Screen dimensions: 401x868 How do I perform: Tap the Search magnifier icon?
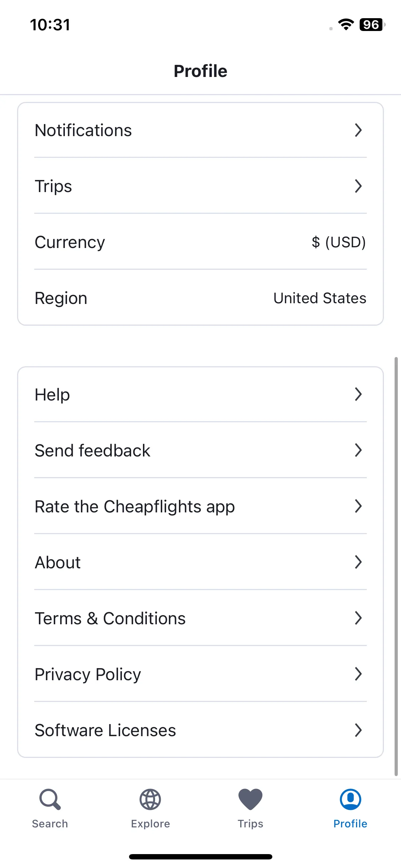pos(50,799)
